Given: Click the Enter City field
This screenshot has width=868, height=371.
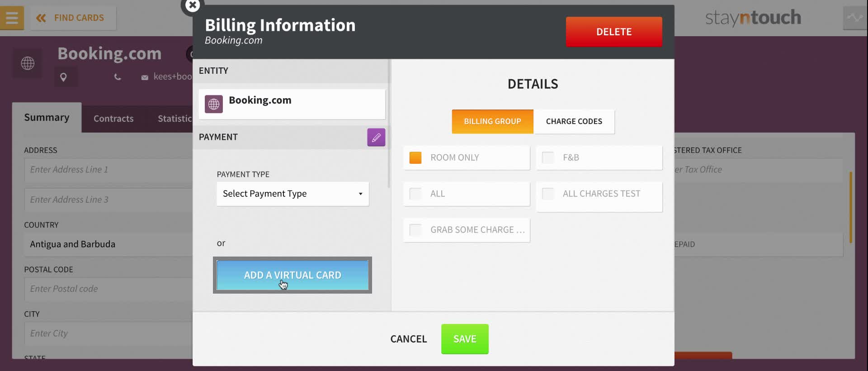Looking at the screenshot, I should click(108, 333).
